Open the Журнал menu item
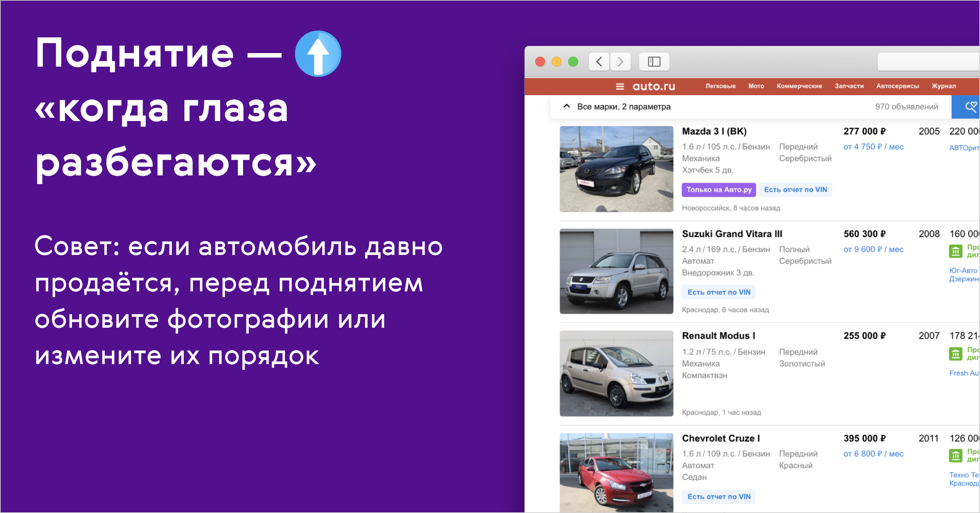Image resolution: width=980 pixels, height=513 pixels. click(x=944, y=86)
